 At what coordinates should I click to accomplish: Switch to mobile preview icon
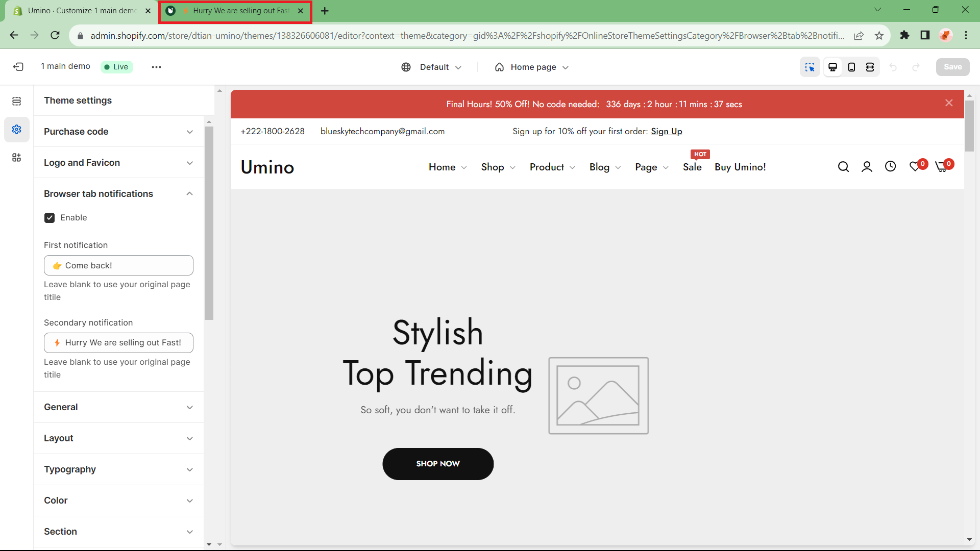[851, 67]
